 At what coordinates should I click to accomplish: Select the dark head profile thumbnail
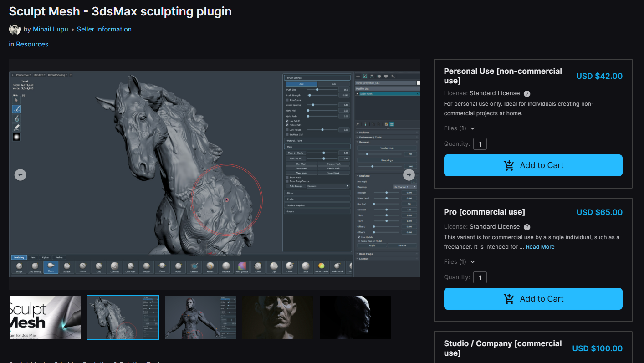click(355, 317)
